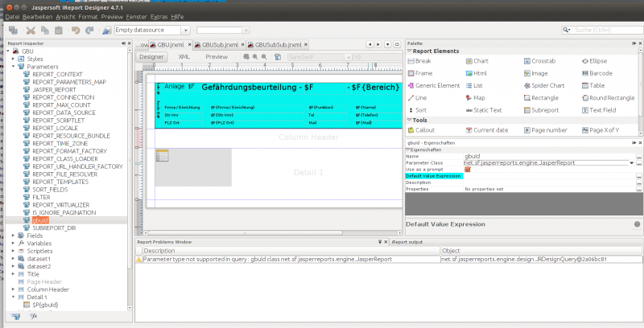Collapse the Report Elements palette section
Image resolution: width=644 pixels, height=328 pixels.
click(x=409, y=51)
